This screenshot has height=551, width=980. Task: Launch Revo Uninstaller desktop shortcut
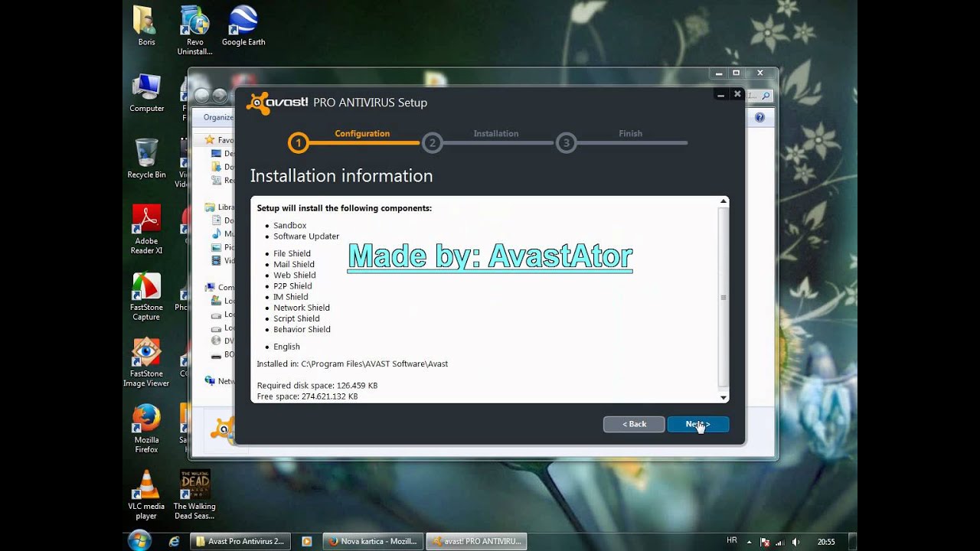tap(194, 30)
